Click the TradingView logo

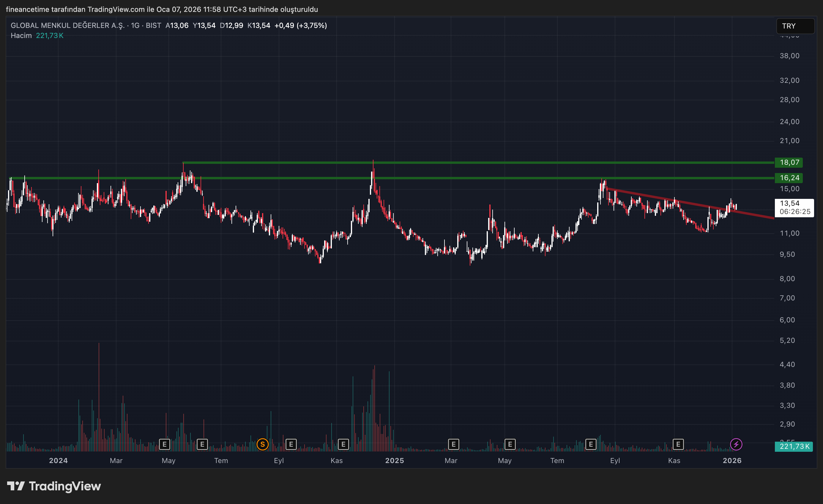54,486
